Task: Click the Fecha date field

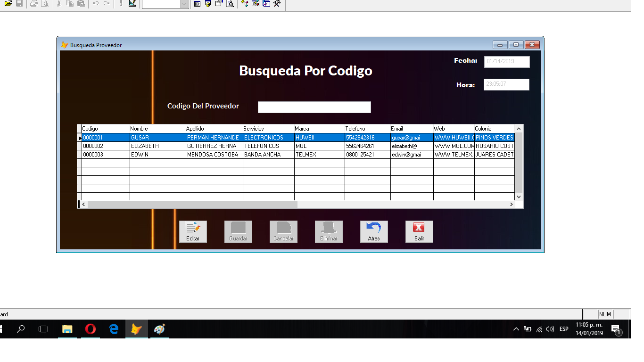Action: point(507,62)
